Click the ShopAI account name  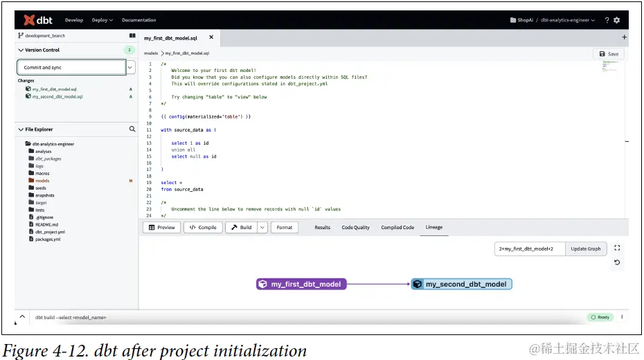(x=525, y=20)
